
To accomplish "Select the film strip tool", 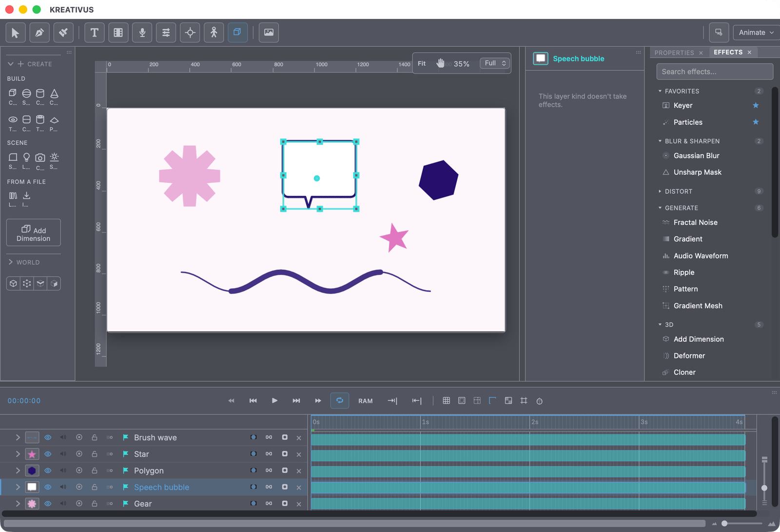I will (118, 33).
